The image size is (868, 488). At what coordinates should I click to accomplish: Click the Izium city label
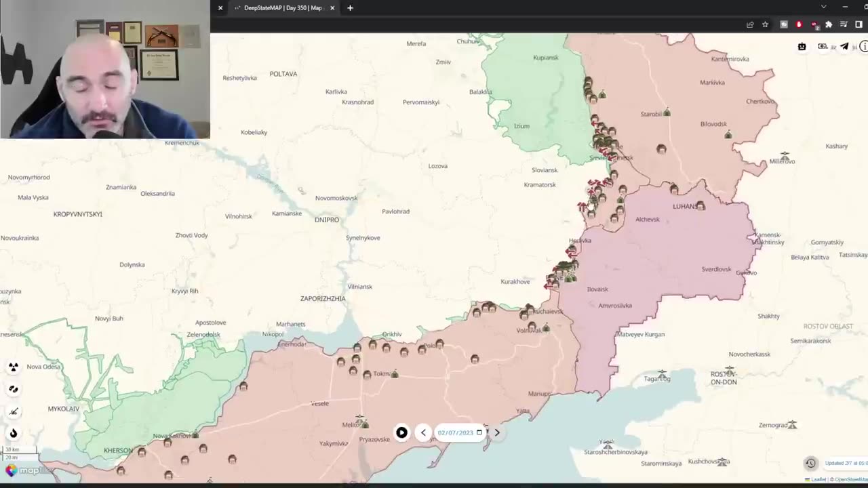(521, 126)
